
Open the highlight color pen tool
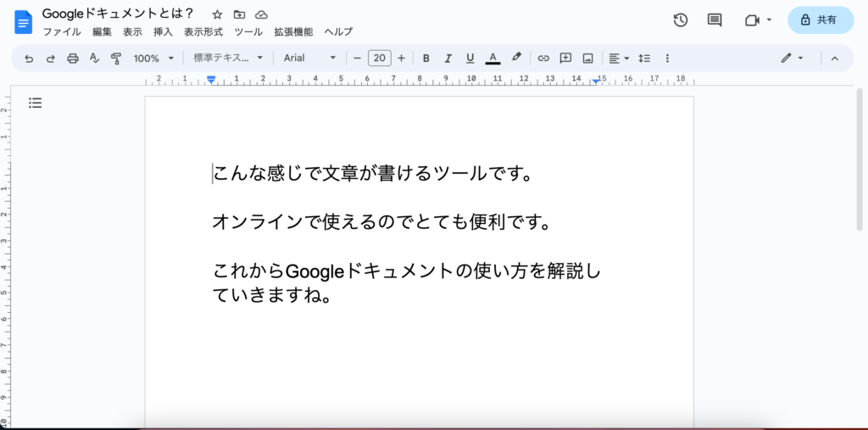coord(516,59)
